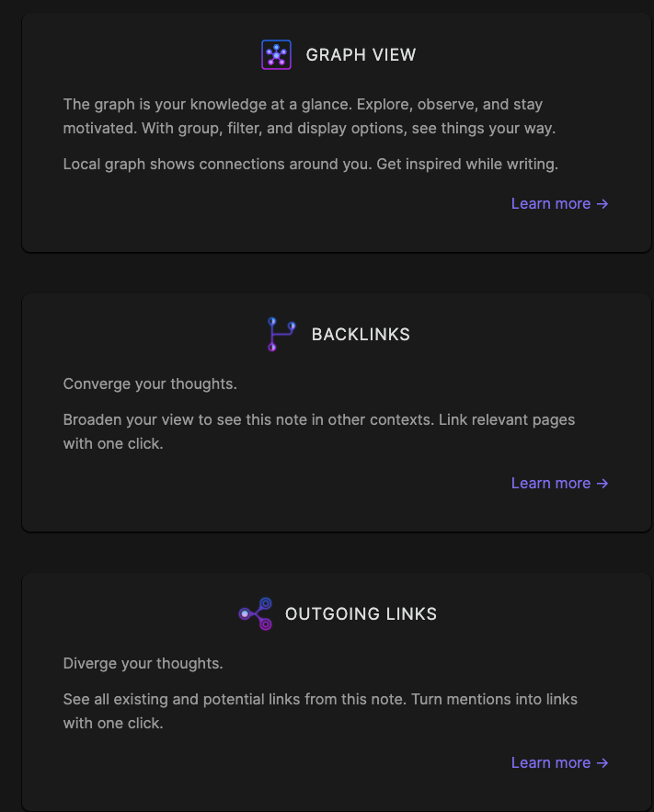Click the "Broaden your view" paragraph

tap(318, 431)
